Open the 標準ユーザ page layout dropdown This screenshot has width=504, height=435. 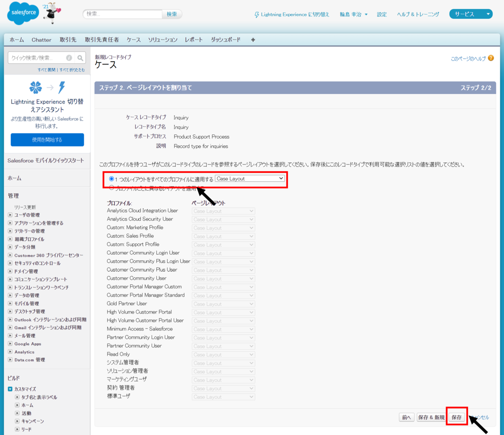point(223,396)
